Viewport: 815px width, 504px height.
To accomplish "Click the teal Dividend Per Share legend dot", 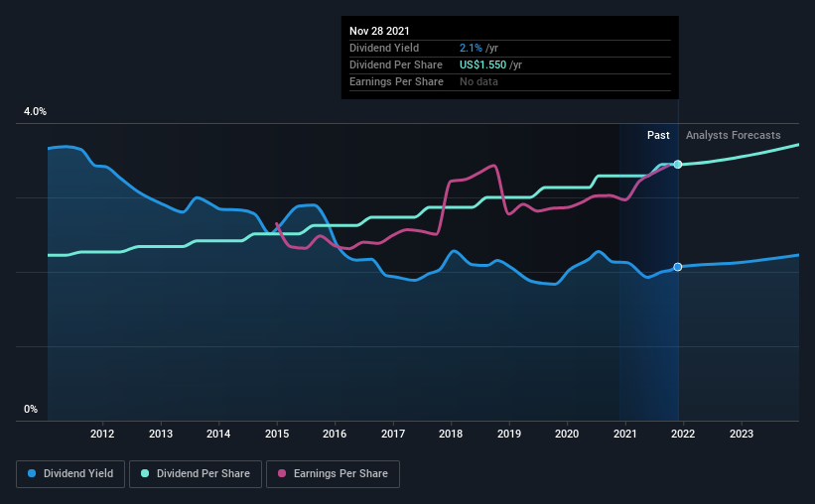I will pyautogui.click(x=145, y=473).
